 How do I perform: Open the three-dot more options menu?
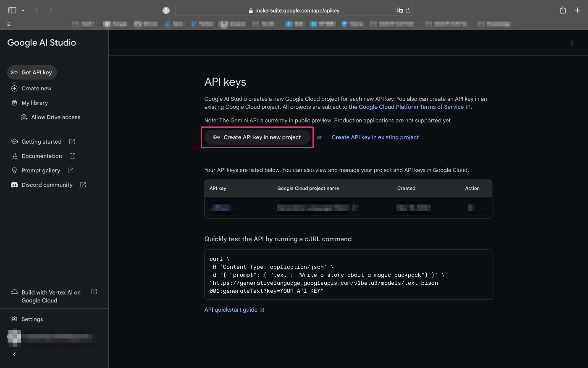pos(572,42)
